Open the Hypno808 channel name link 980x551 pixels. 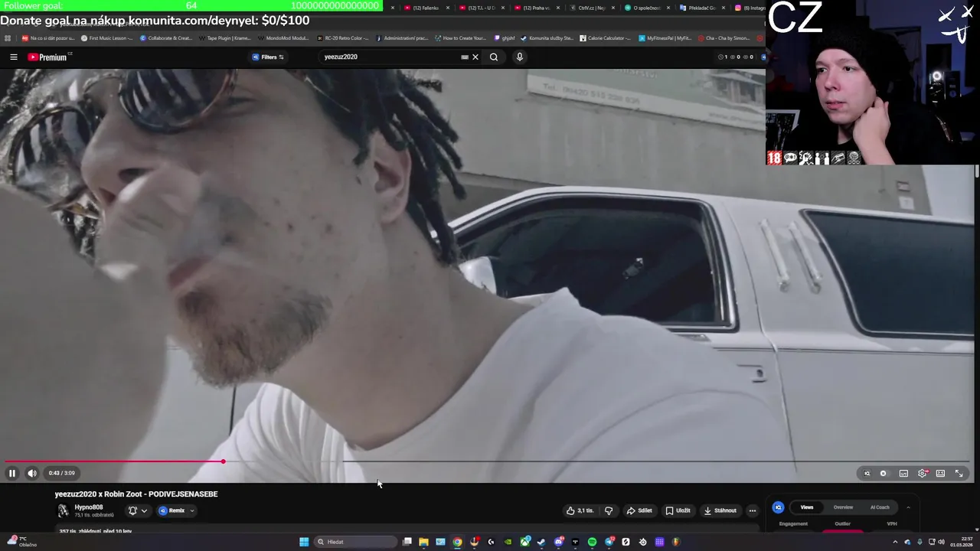point(89,507)
